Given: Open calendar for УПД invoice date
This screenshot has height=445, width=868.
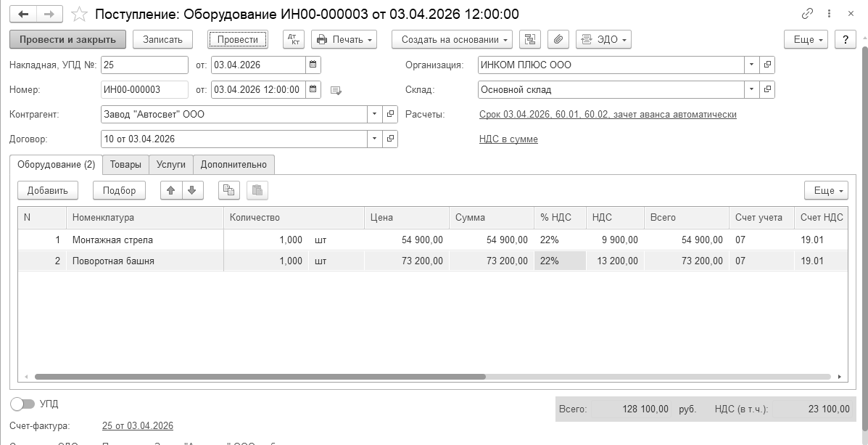Looking at the screenshot, I should [x=313, y=65].
